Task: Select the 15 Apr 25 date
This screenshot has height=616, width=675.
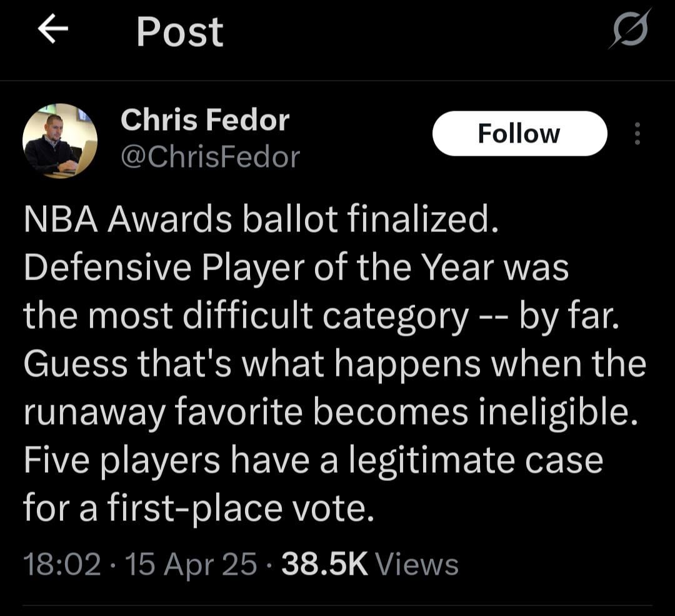Action: 191,564
